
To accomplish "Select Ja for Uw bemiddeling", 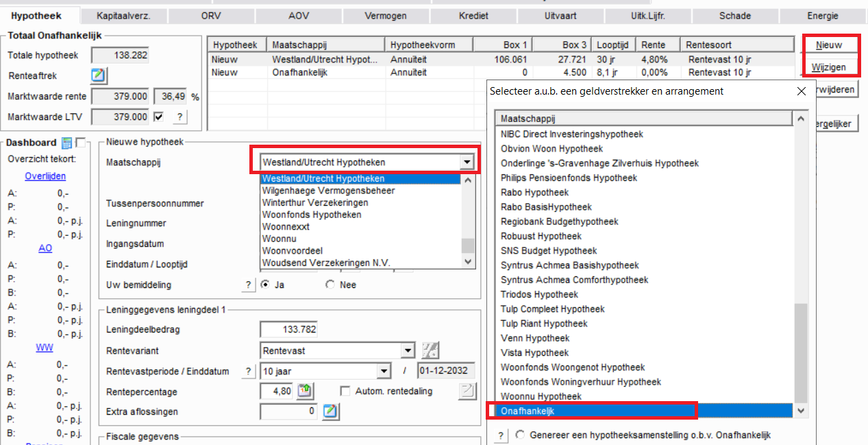I will pos(264,285).
